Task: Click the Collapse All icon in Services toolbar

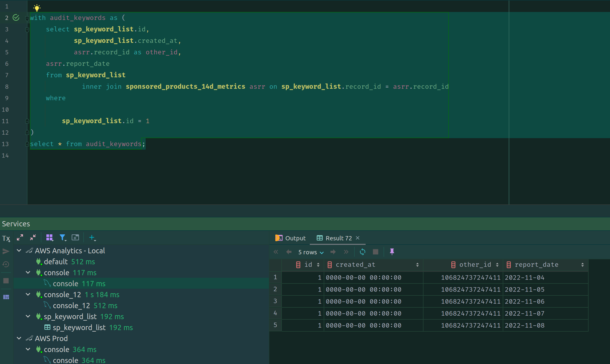Action: (33, 238)
